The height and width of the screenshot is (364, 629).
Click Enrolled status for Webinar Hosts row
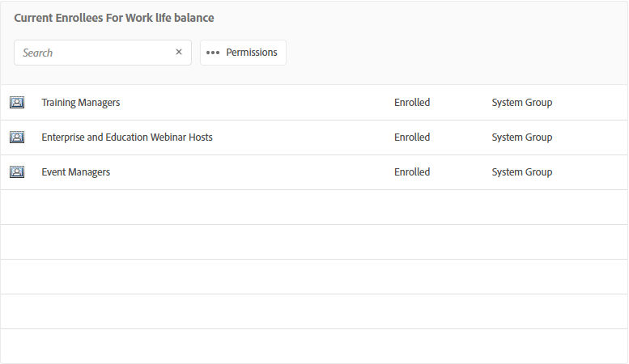tap(412, 138)
